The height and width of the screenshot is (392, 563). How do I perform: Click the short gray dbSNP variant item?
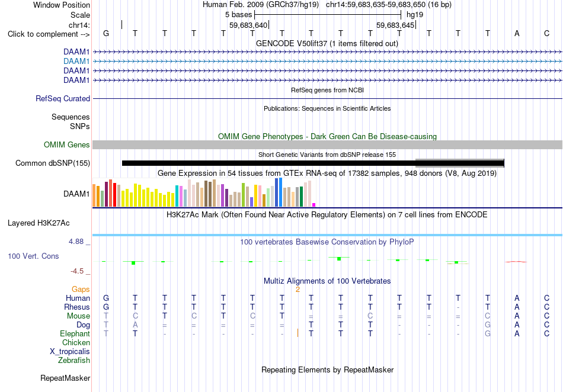(460, 163)
